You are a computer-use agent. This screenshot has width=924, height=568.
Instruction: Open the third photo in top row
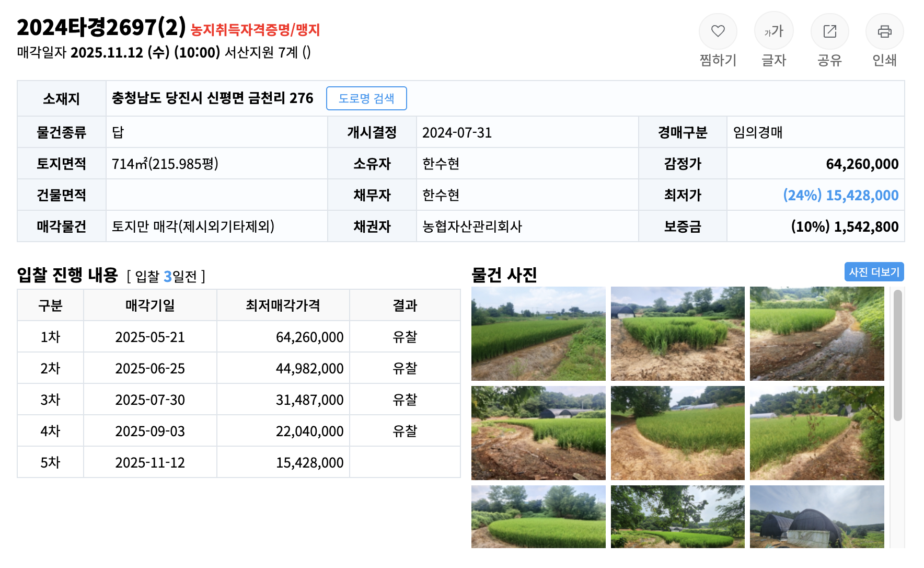point(817,334)
